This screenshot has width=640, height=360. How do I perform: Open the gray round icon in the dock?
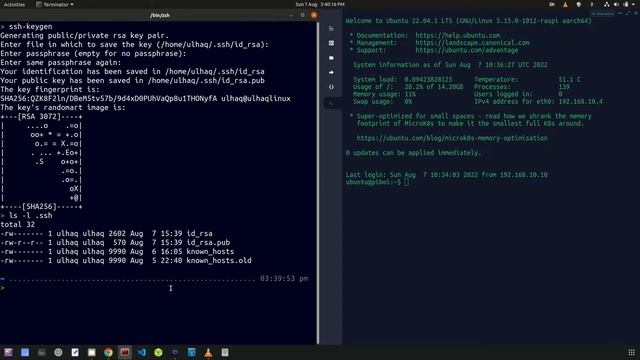click(x=58, y=352)
